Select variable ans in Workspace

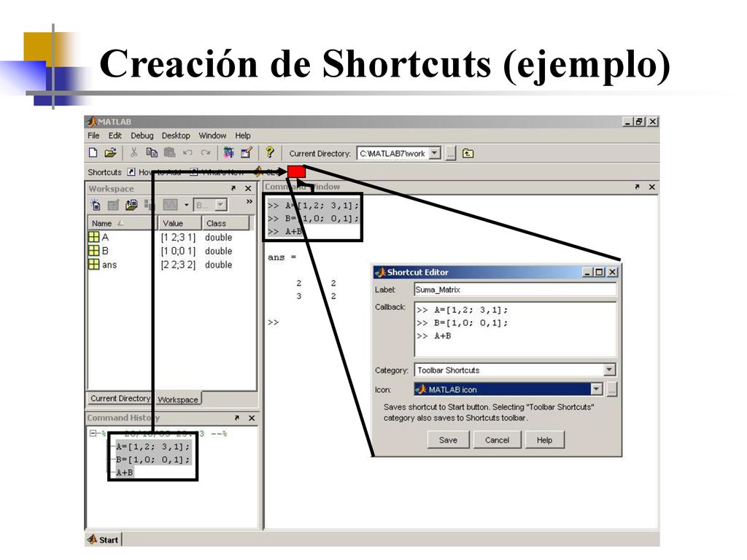[103, 264]
